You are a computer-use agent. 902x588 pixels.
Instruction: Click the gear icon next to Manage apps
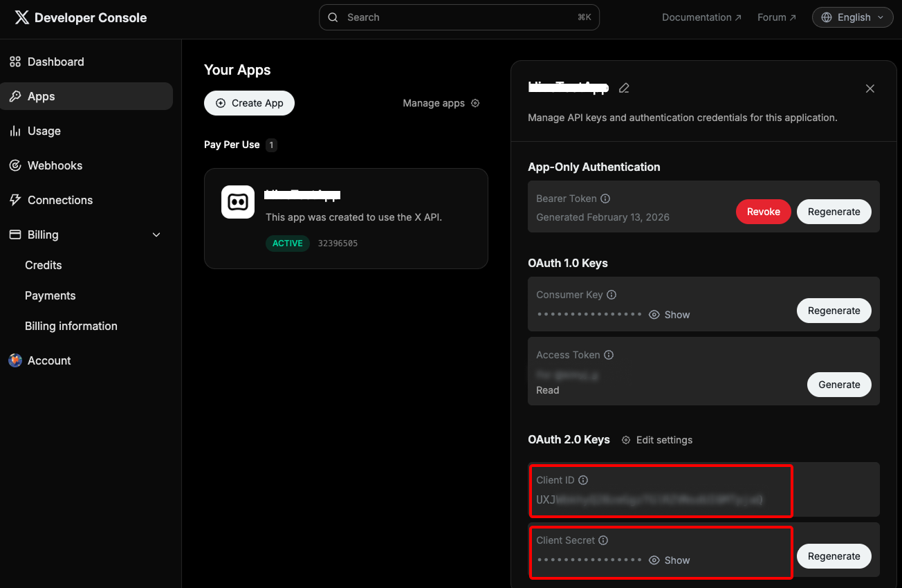click(475, 103)
